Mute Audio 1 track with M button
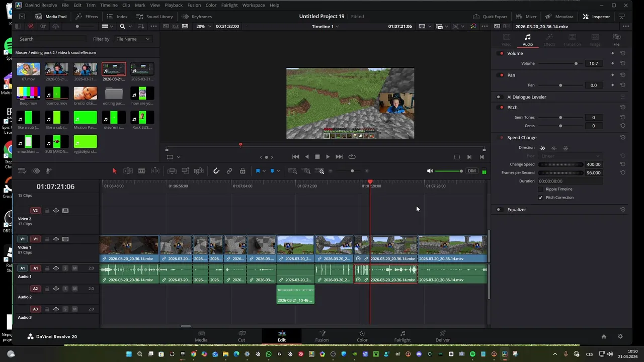Screen dimensions: 644x362 [x=74, y=268]
